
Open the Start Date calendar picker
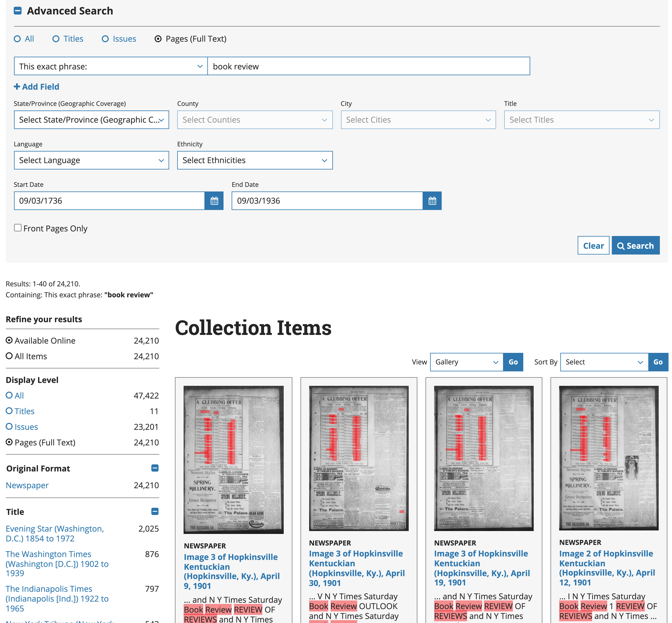point(214,201)
